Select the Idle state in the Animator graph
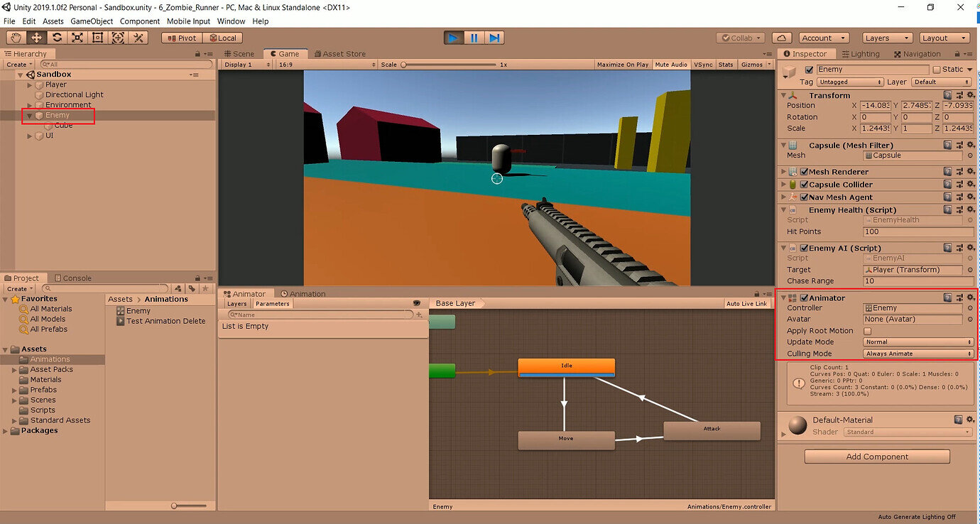This screenshot has width=980, height=524. click(566, 367)
